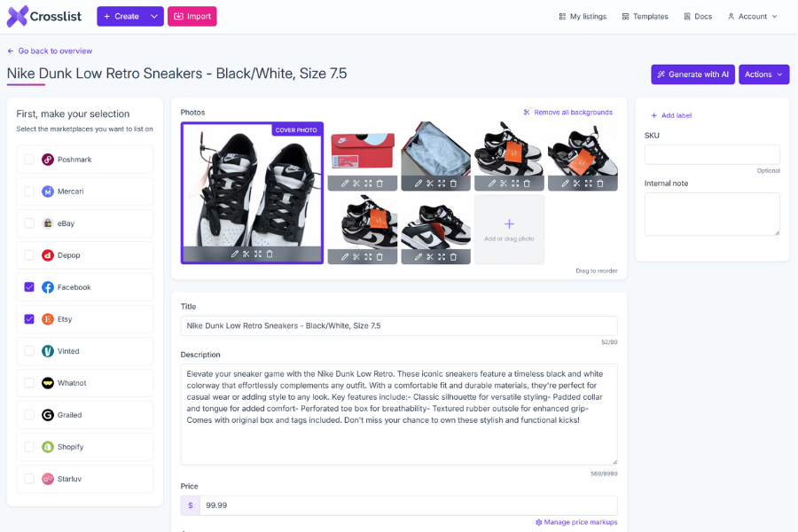The height and width of the screenshot is (532, 798).
Task: Expand the Create button dropdown arrow
Action: point(154,16)
